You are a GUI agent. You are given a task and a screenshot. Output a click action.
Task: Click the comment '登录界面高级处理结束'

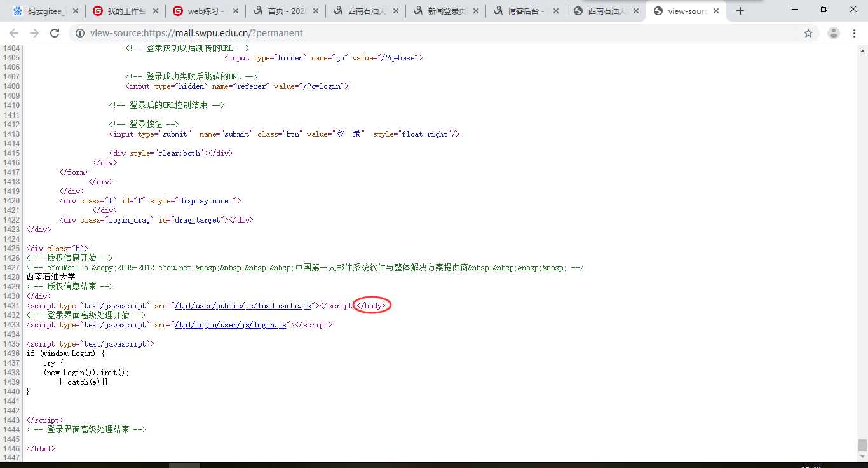click(x=86, y=430)
